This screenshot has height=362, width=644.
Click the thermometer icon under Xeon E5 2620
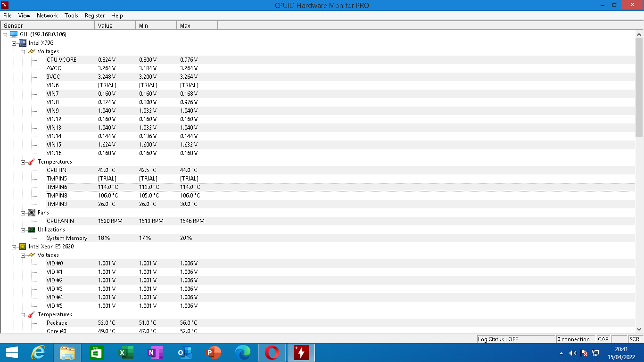click(32, 314)
